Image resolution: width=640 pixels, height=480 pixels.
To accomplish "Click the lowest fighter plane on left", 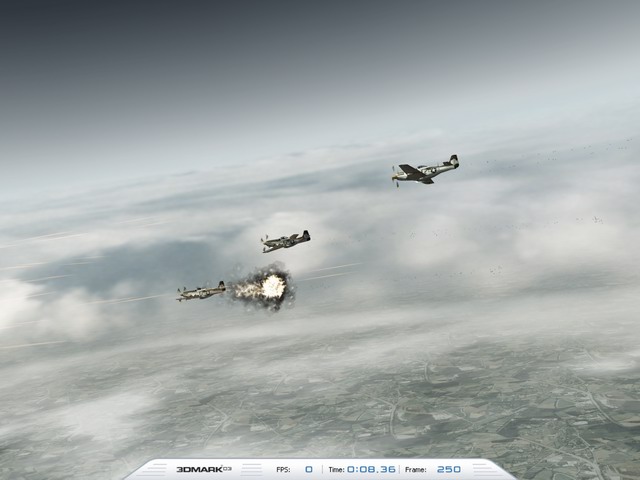I will [201, 292].
